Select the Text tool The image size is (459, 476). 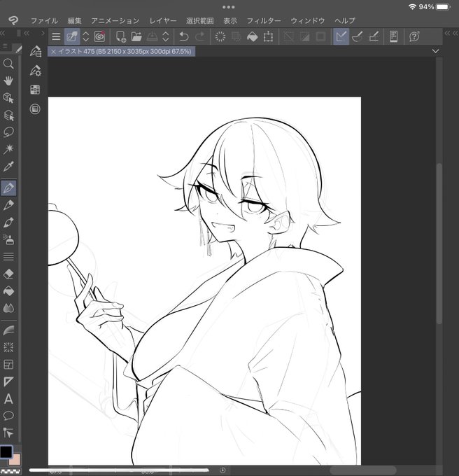point(8,398)
